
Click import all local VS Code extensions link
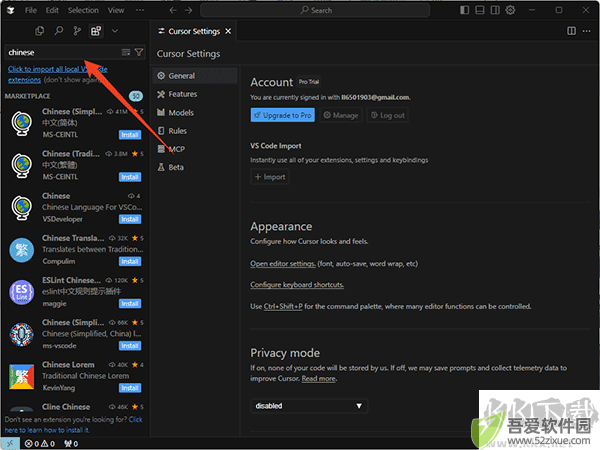[57, 74]
